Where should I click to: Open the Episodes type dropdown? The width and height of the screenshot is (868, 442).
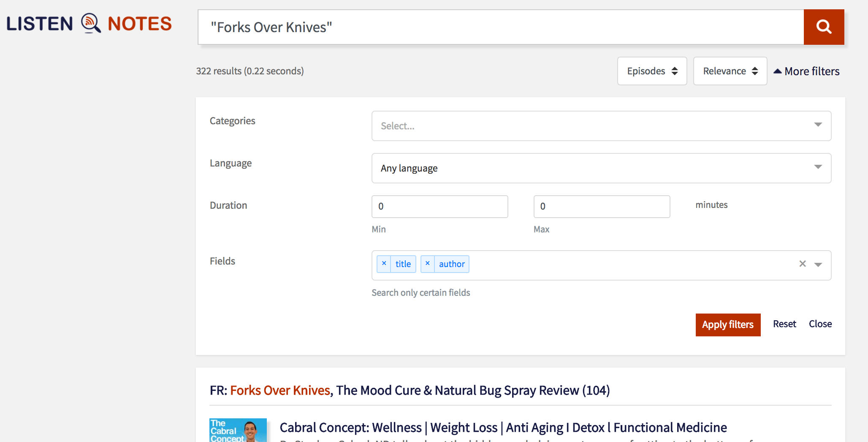pos(652,71)
